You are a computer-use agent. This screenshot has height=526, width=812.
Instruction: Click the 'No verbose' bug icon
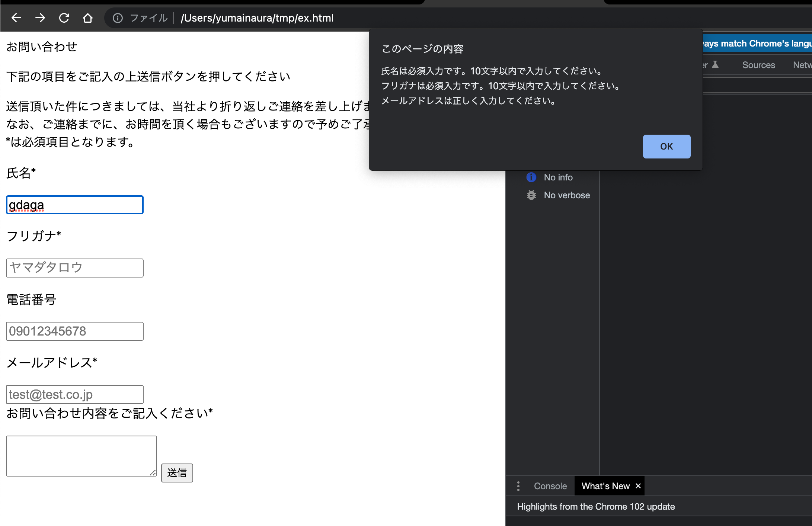pos(531,195)
